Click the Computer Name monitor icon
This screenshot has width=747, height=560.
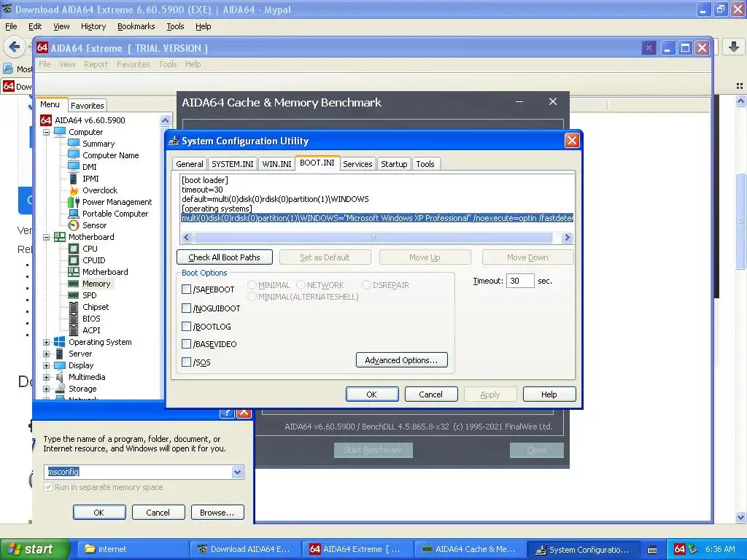pos(74,155)
